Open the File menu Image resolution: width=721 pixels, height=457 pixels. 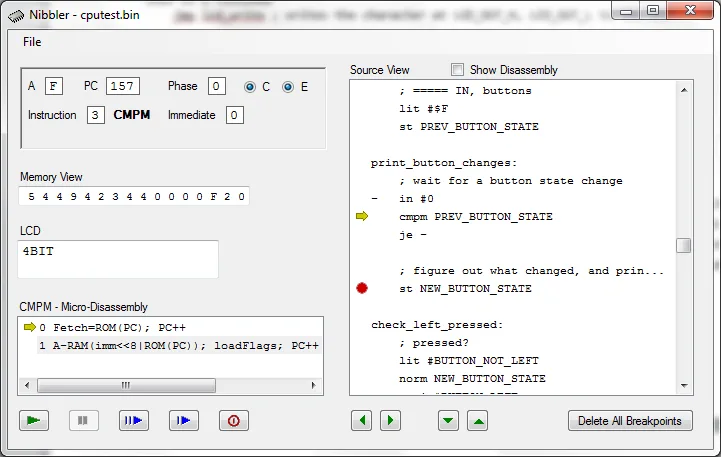click(x=32, y=42)
